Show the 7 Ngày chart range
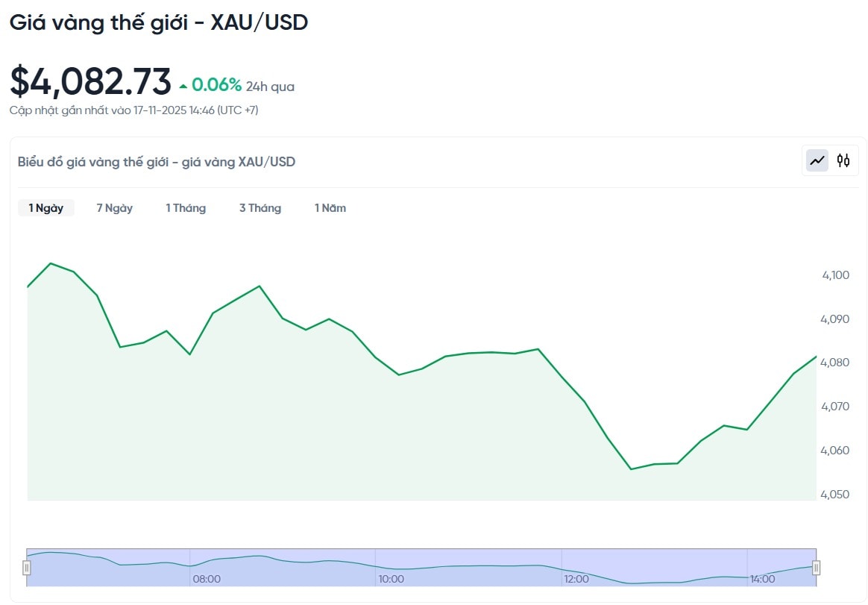Image resolution: width=868 pixels, height=605 pixels. point(114,208)
